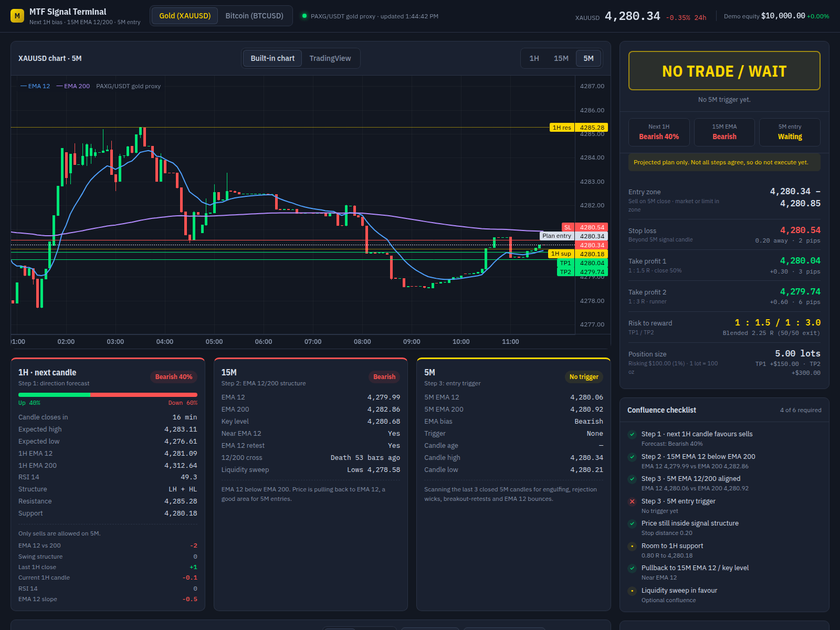Click the Position size 5.00 lots value
The image size is (840, 630).
click(x=797, y=353)
